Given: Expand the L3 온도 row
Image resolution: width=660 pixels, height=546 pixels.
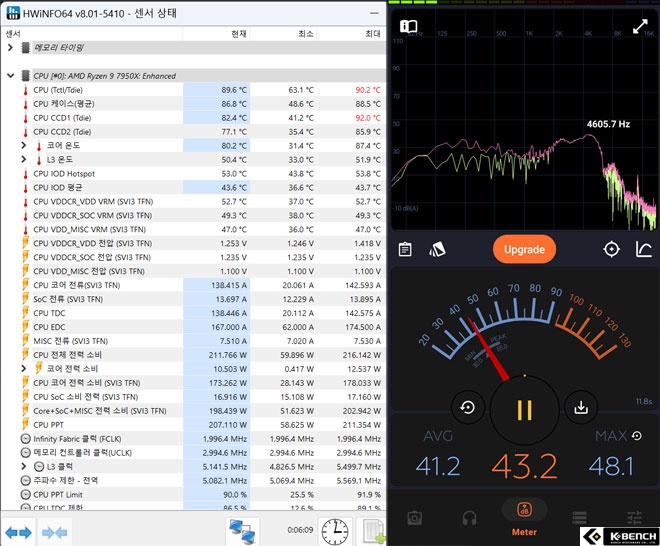Looking at the screenshot, I should pyautogui.click(x=24, y=159).
